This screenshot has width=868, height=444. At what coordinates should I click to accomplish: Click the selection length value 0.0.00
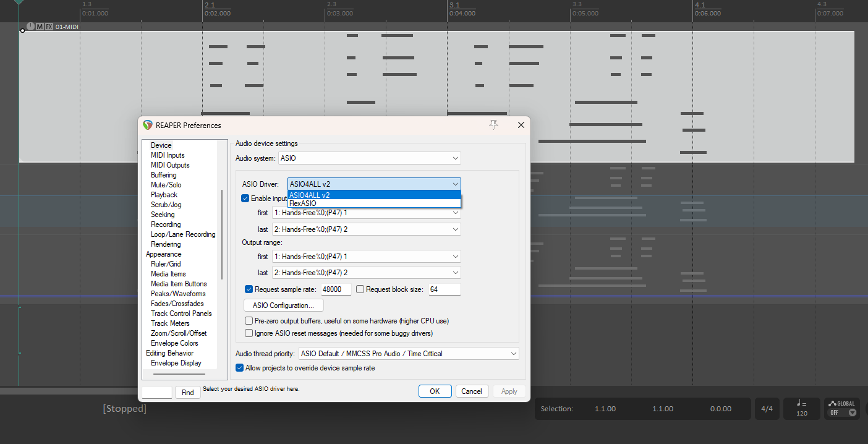(720, 409)
